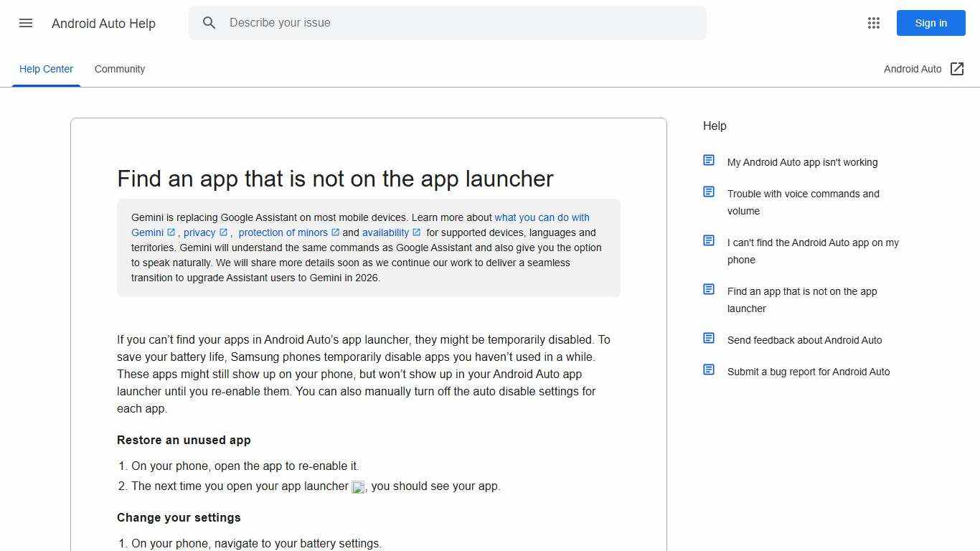This screenshot has width=980, height=551.
Task: Open the Android Auto link in the header
Action: pos(913,69)
